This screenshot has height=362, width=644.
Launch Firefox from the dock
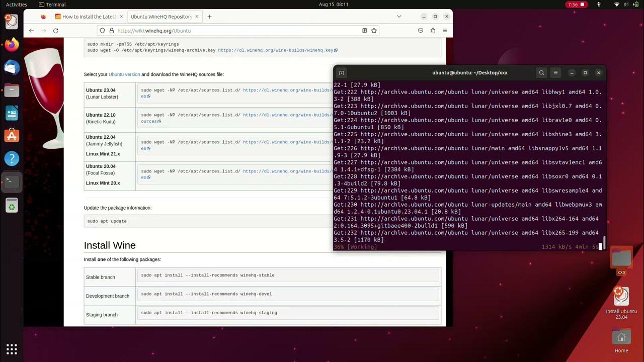12,45
